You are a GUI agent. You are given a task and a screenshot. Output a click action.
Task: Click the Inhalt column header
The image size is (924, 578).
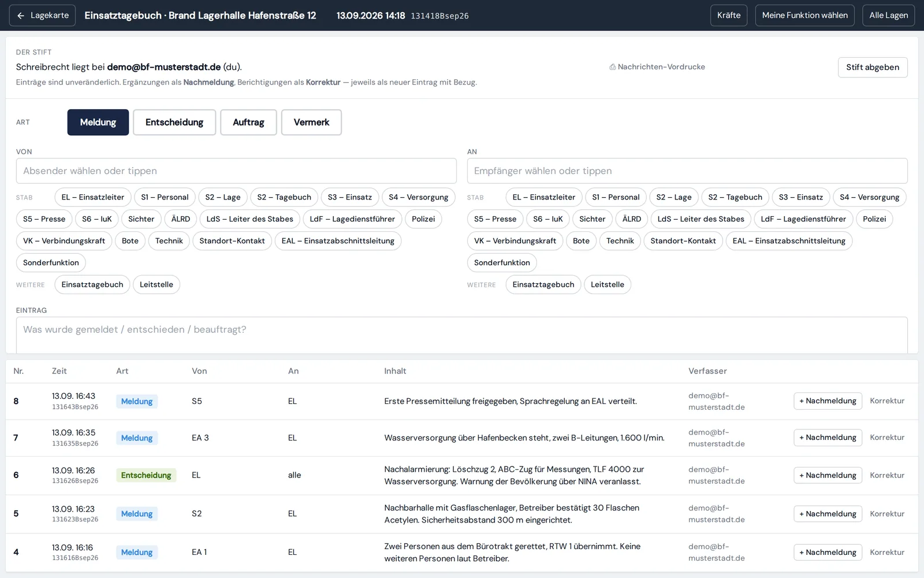pyautogui.click(x=395, y=371)
